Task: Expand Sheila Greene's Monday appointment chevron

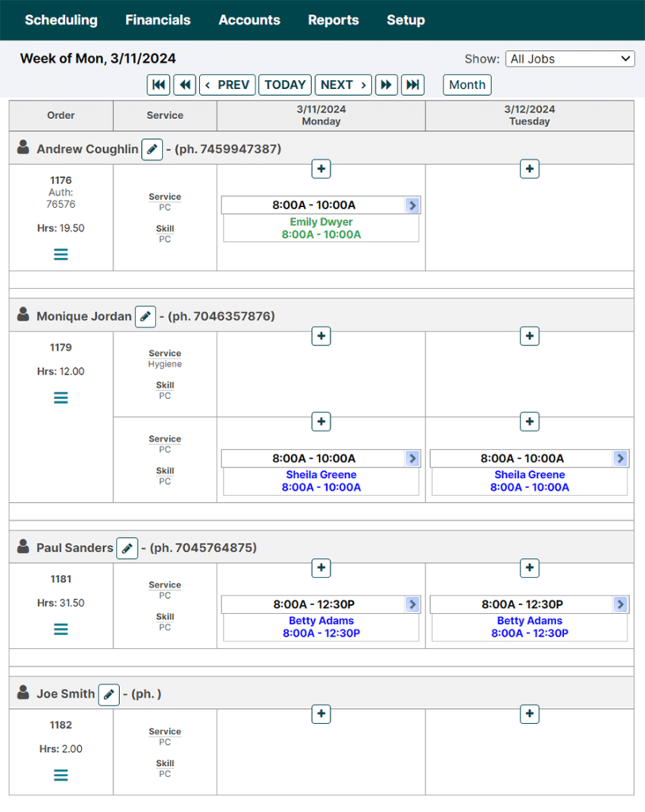Action: coord(412,458)
